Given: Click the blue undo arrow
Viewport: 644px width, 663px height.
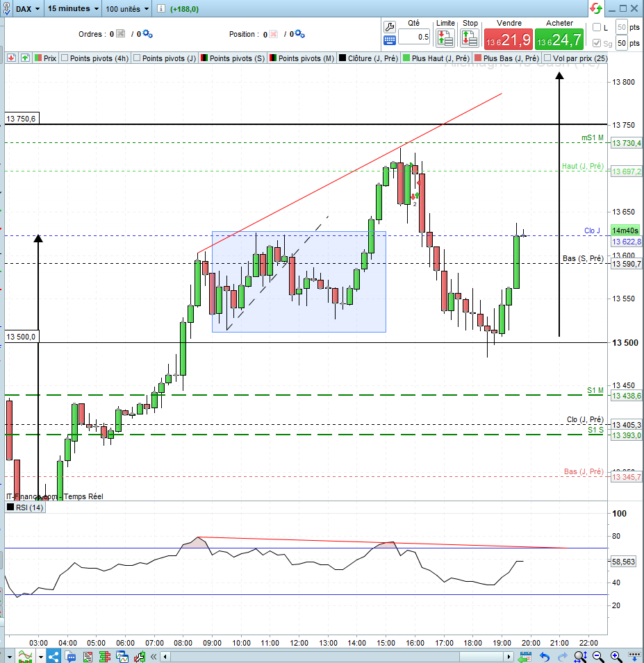Looking at the screenshot, I should pyautogui.click(x=545, y=657).
